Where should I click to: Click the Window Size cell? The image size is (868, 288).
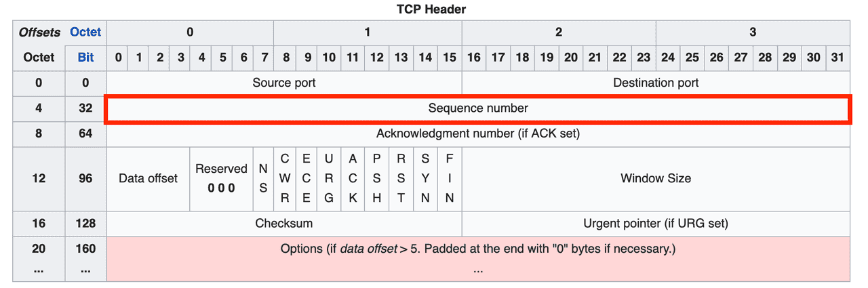[x=656, y=179]
